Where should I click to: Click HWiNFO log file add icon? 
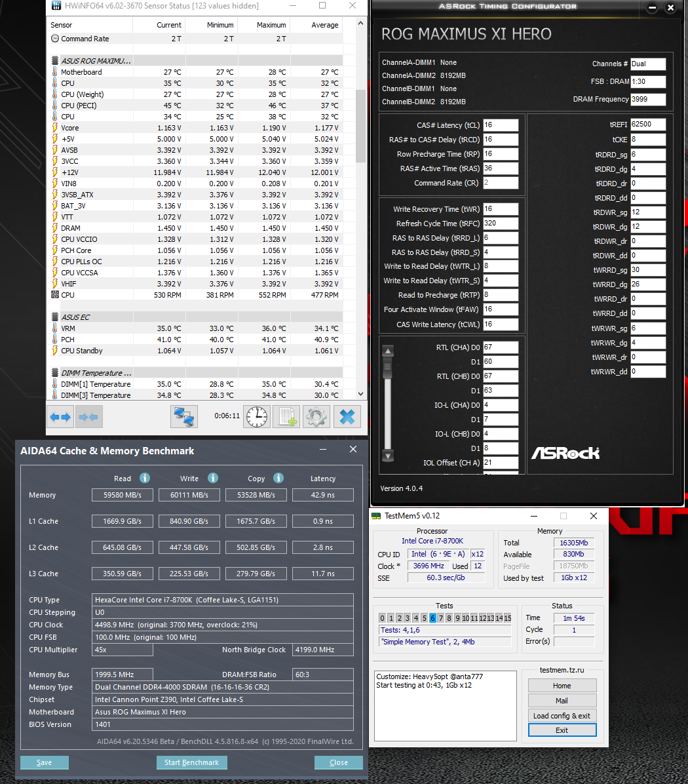coord(287,416)
